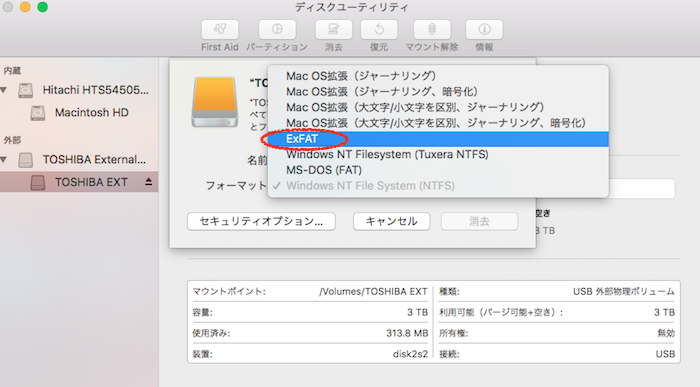Open the パーティション (Partition) toolbar icon

click(x=277, y=29)
